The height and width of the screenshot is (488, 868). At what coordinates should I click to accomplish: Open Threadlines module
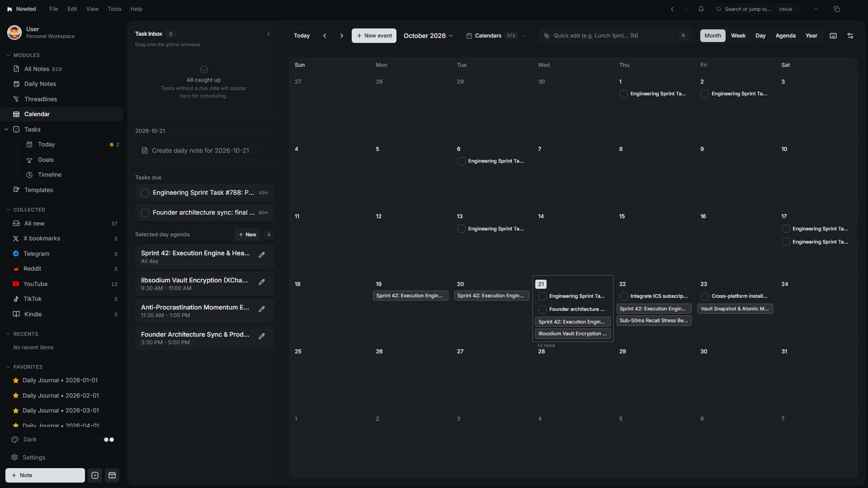coord(61,99)
